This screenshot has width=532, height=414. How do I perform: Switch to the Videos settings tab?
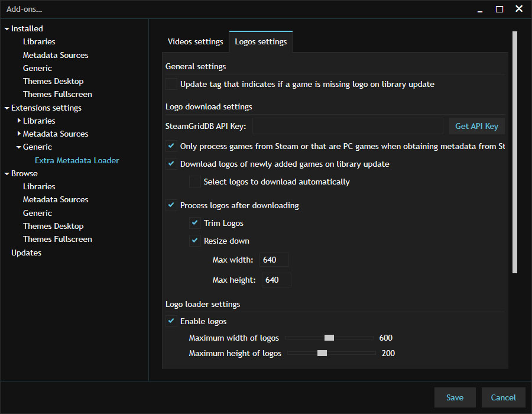[x=195, y=41]
